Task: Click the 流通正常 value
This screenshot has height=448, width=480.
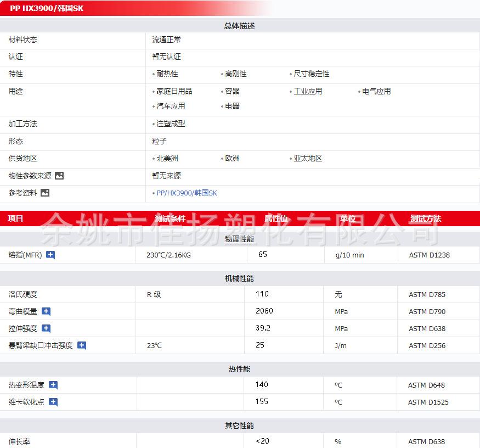Action: point(167,40)
